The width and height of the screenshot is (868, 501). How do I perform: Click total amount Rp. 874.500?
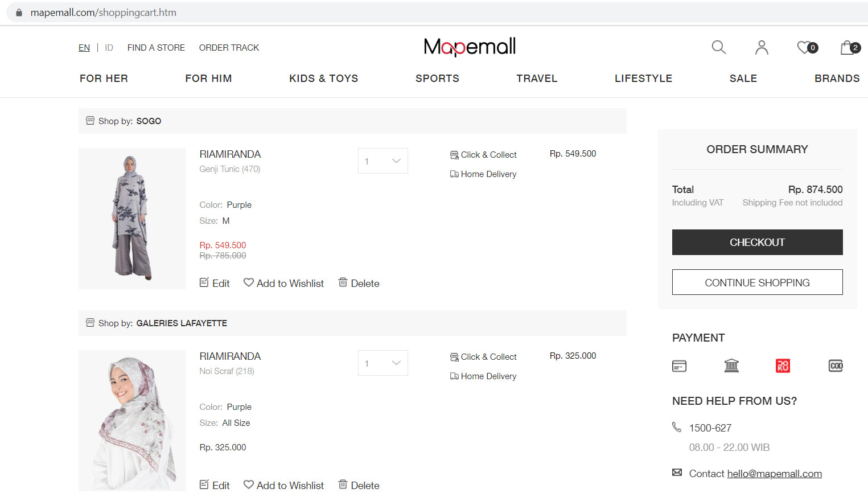[x=815, y=190]
